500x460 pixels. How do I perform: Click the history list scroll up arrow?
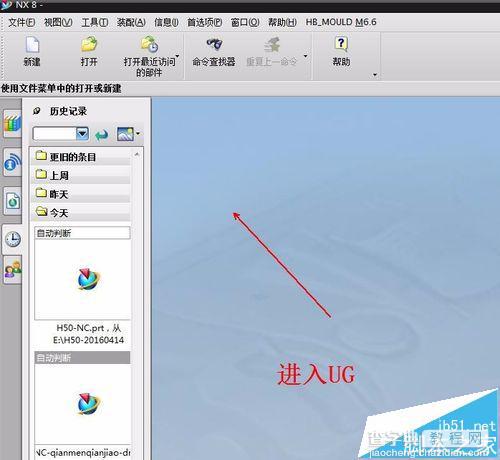point(137,154)
